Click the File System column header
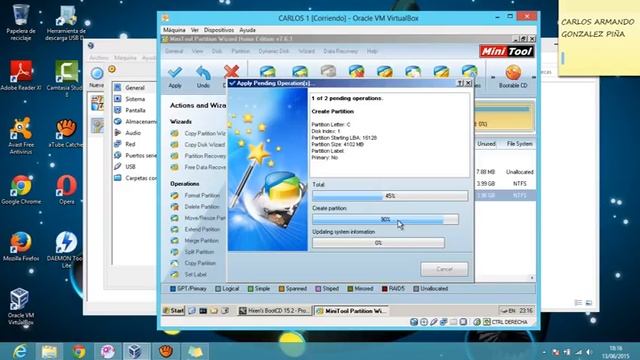Image resolution: width=640 pixels, height=360 pixels. (x=519, y=144)
